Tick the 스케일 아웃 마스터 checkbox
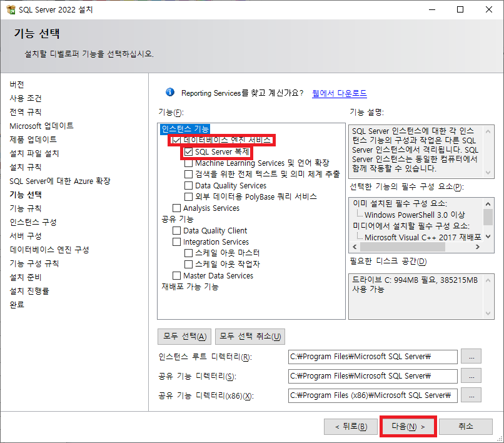Image resolution: width=504 pixels, height=443 pixels. pyautogui.click(x=188, y=253)
